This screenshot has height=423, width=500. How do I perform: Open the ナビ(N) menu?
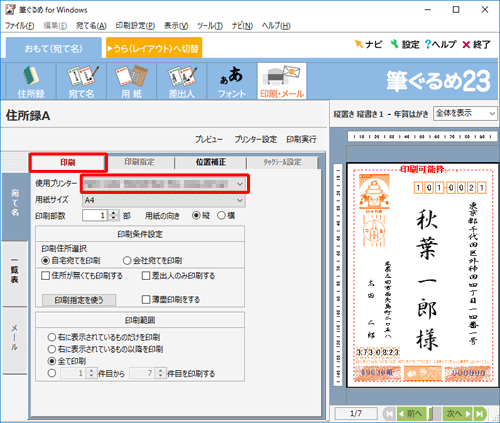[242, 26]
